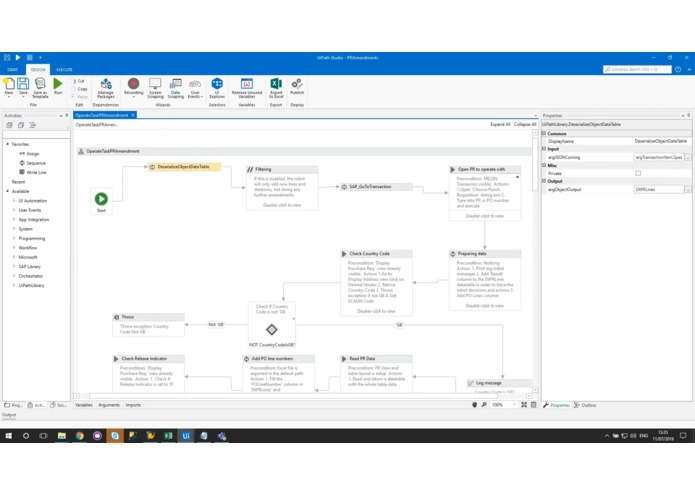
Task: Click the Start node in the flowchart
Action: tap(101, 199)
